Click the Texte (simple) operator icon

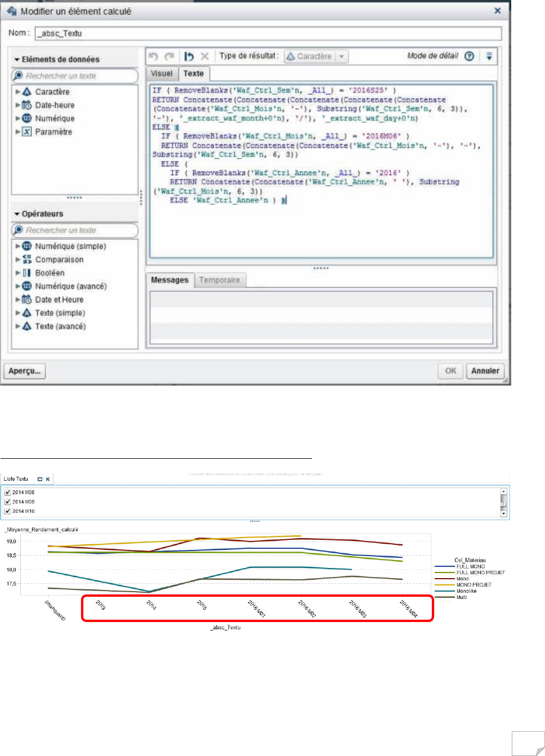(x=26, y=313)
